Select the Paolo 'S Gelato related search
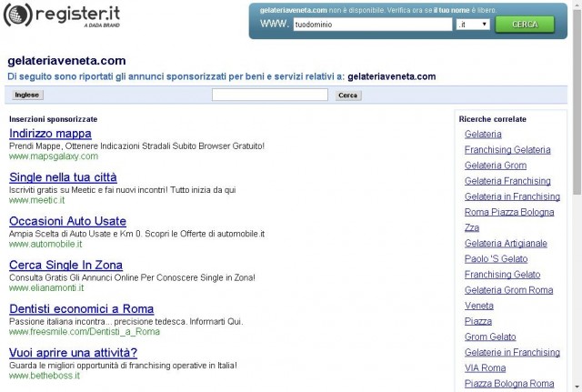This screenshot has height=392, width=582. pyautogui.click(x=496, y=258)
